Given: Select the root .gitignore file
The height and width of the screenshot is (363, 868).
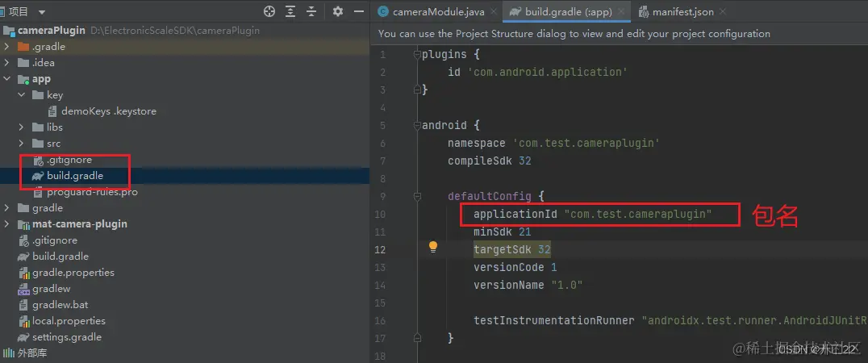Looking at the screenshot, I should pyautogui.click(x=55, y=240).
